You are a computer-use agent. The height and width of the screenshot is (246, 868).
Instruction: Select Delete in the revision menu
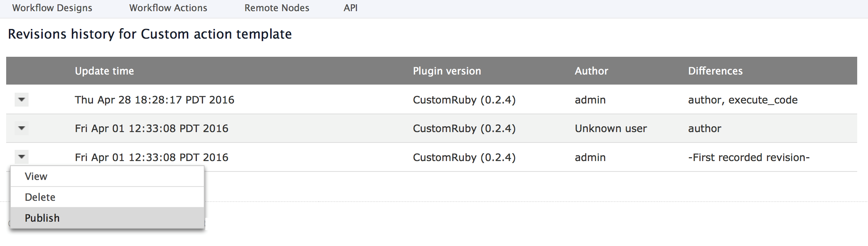[x=107, y=197]
